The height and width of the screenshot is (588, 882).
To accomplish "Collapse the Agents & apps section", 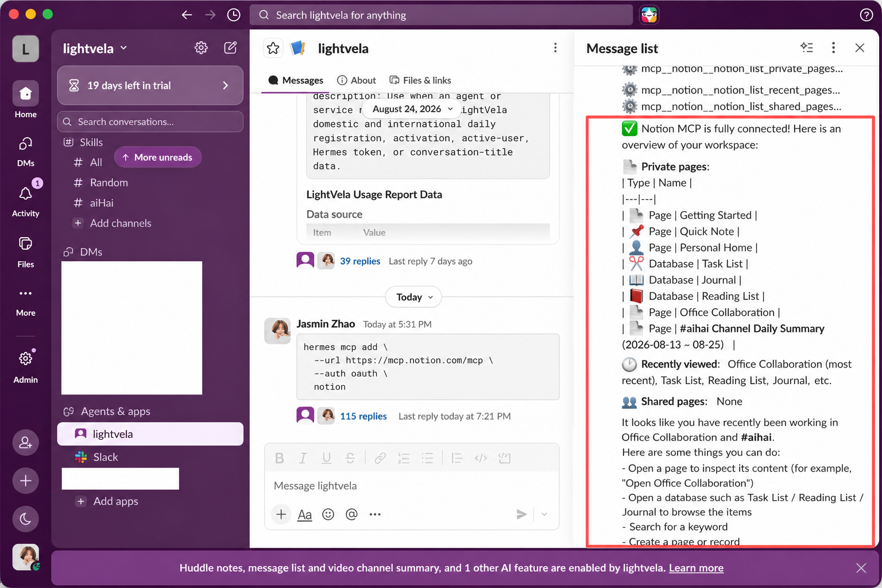I will 107,411.
